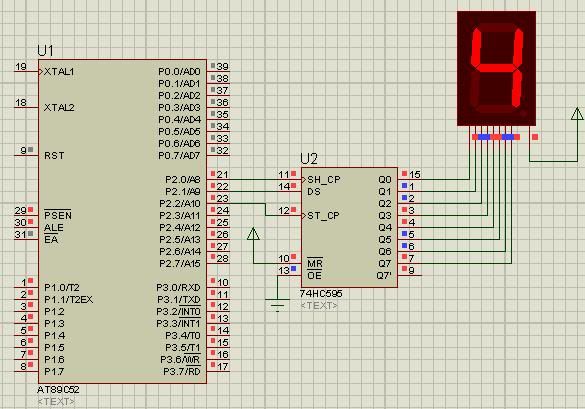Select the 74HC595 shift register U2
Image resolution: width=585 pixels, height=409 pixels.
[349, 227]
